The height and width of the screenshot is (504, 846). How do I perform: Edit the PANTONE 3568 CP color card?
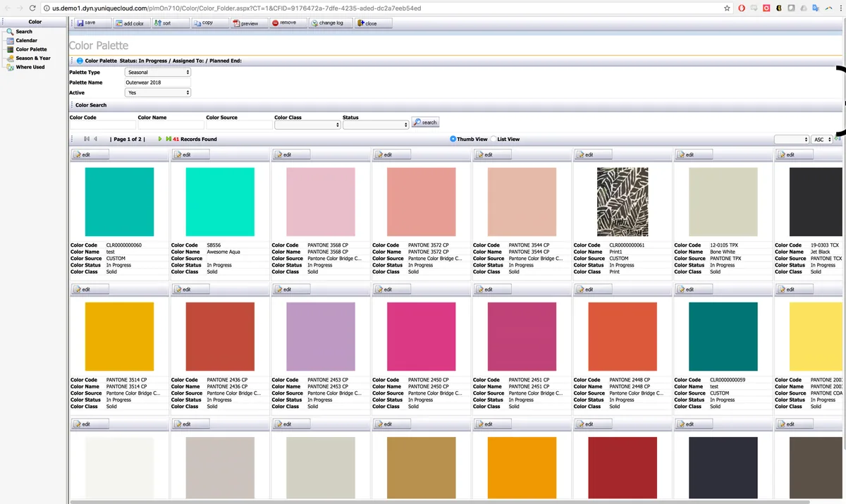pos(291,154)
